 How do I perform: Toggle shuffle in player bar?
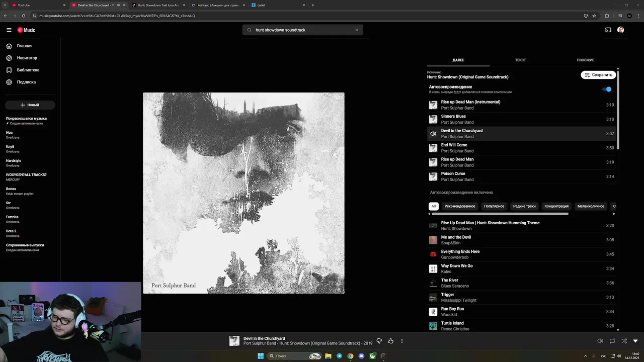[624, 341]
